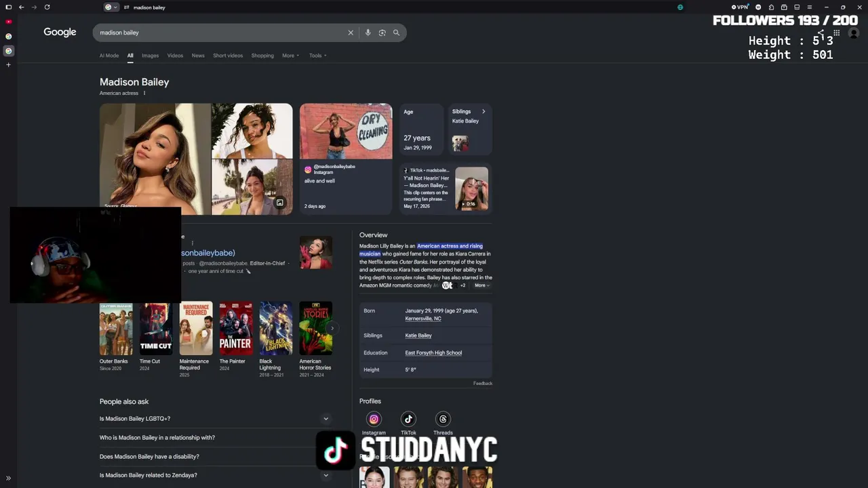Expand 'Does Madison Bailey have a disability?'

[215, 457]
